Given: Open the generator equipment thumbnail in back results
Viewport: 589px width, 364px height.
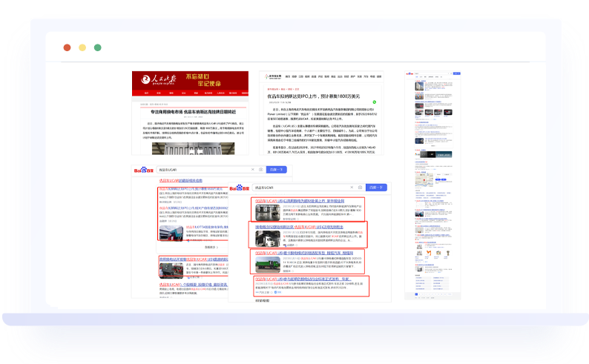Looking at the screenshot, I should (x=171, y=271).
